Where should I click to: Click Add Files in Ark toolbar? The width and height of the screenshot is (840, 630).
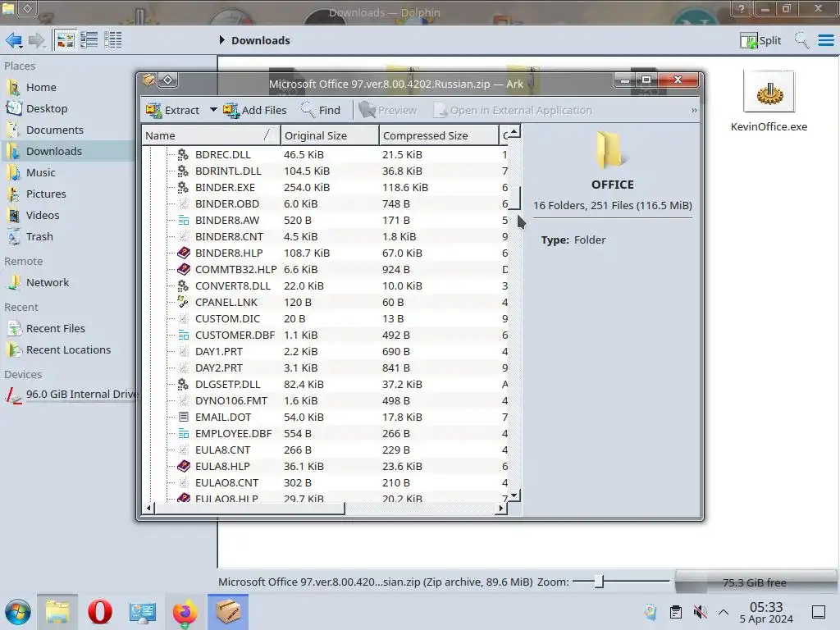click(255, 110)
